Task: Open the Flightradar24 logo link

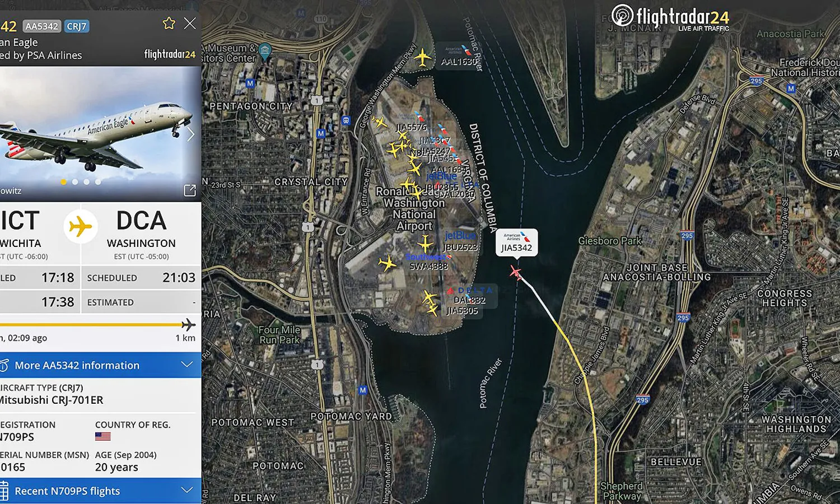Action: coord(670,18)
